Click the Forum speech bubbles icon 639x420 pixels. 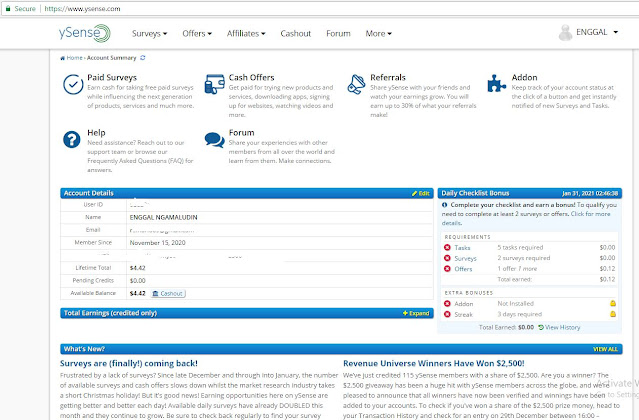214,140
